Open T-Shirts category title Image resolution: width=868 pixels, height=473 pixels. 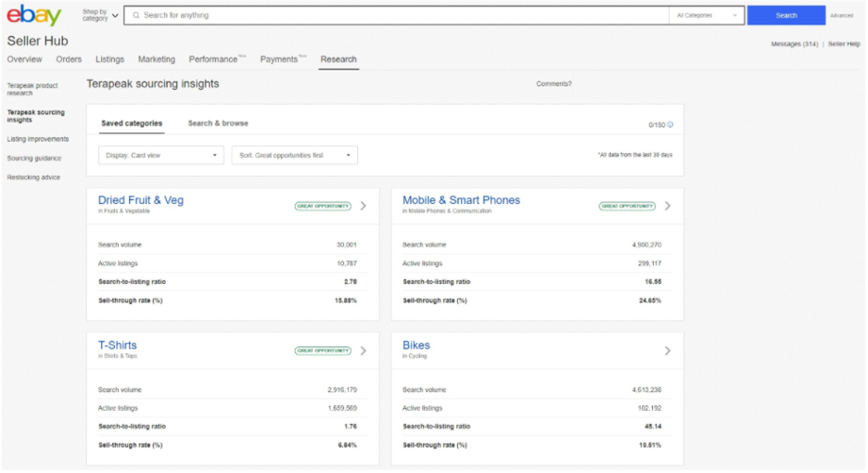point(118,345)
